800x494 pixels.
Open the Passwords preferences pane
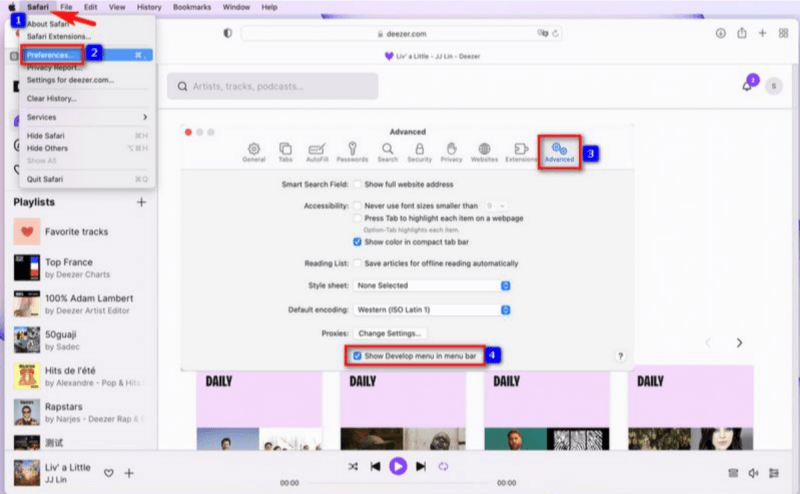coord(352,152)
